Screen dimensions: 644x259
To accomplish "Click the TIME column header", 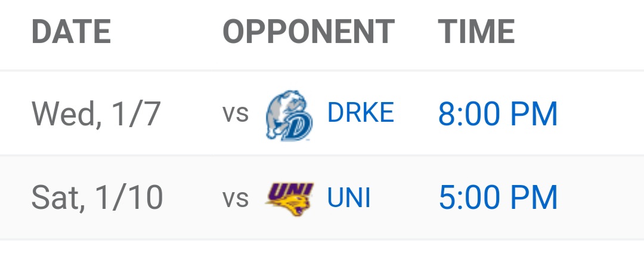I will pyautogui.click(x=476, y=32).
